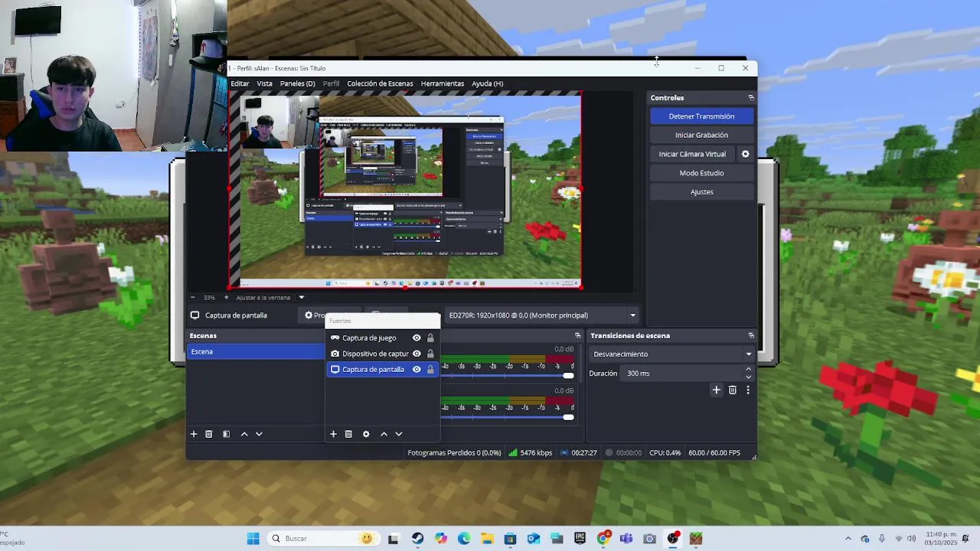The width and height of the screenshot is (980, 551).
Task: Move source up in Fuentes list
Action: point(384,434)
